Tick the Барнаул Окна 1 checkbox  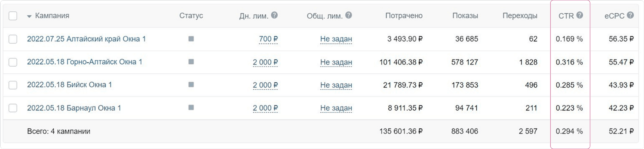(13, 108)
